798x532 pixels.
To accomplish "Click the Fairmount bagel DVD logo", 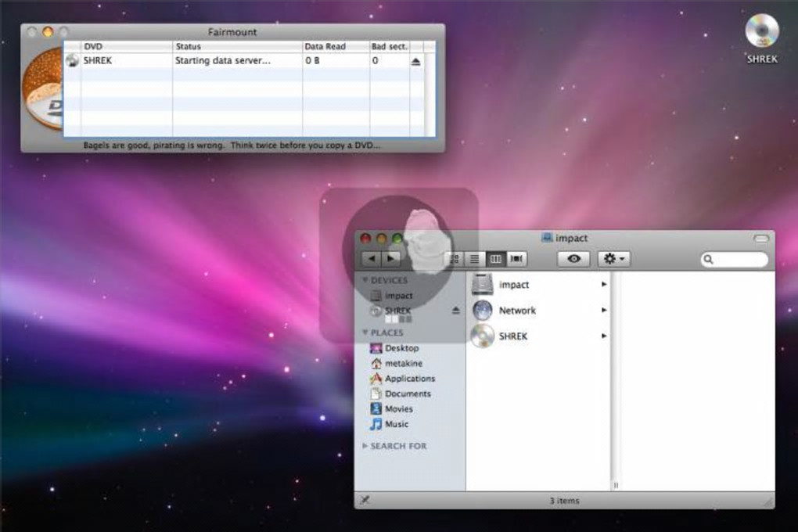I will (42, 89).
